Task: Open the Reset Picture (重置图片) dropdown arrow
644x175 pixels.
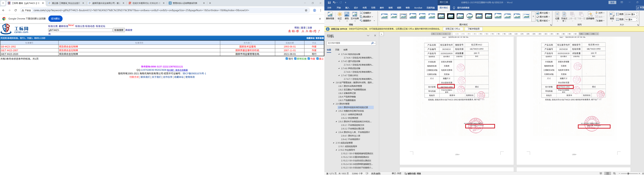Action: [374, 21]
